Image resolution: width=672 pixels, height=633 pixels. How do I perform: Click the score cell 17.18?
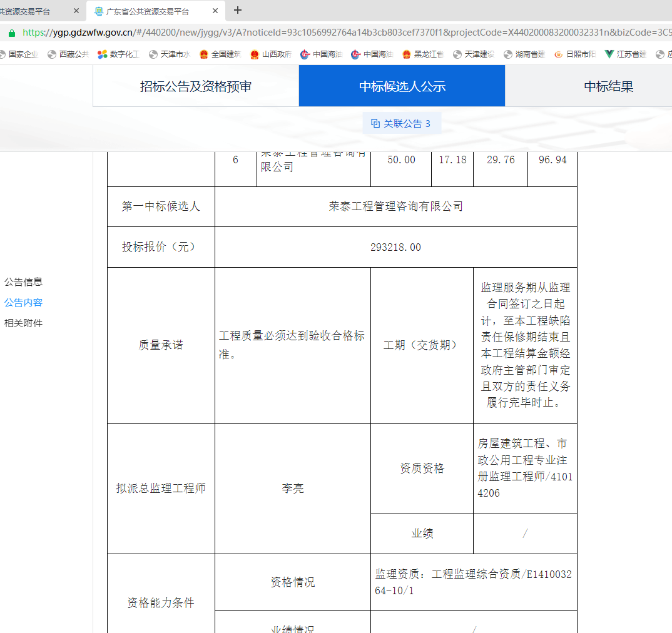click(x=452, y=160)
